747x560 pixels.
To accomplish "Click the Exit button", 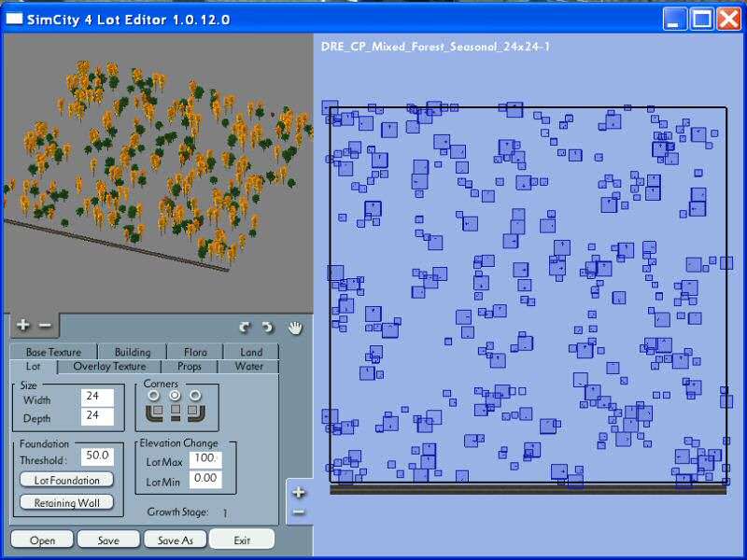I will [x=242, y=540].
